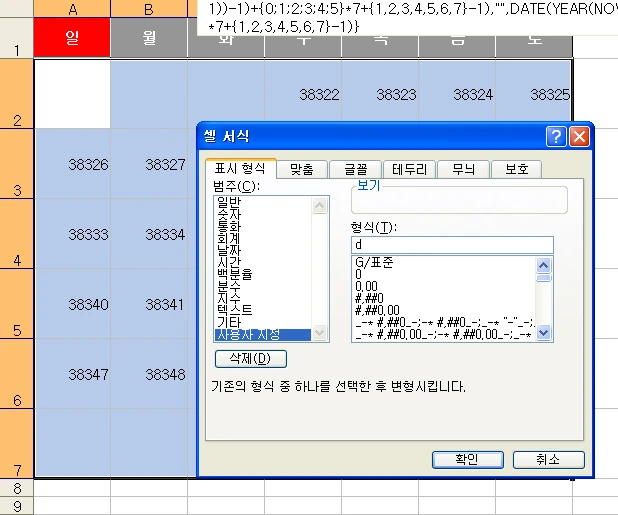Click cell containing 38334
Screen dimensions: 618x515
149,234
